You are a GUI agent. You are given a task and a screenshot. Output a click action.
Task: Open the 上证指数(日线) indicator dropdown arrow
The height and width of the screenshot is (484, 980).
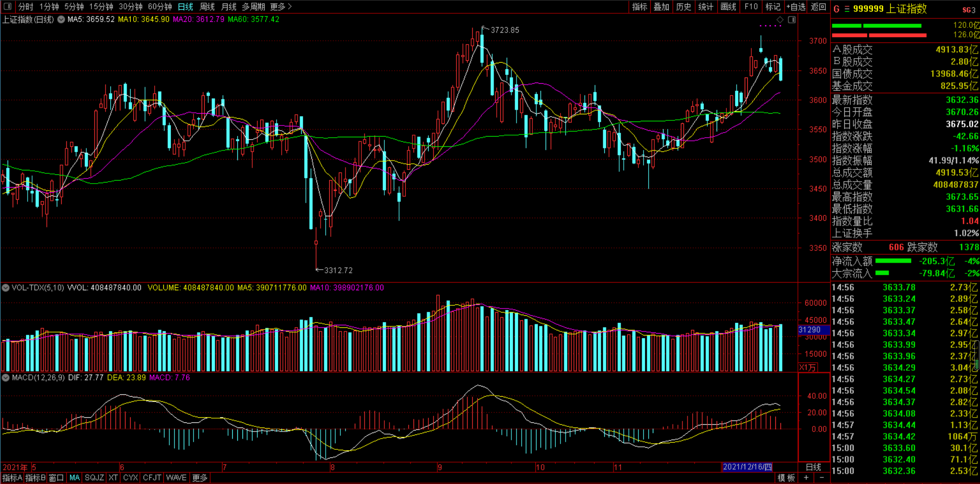tap(61, 20)
